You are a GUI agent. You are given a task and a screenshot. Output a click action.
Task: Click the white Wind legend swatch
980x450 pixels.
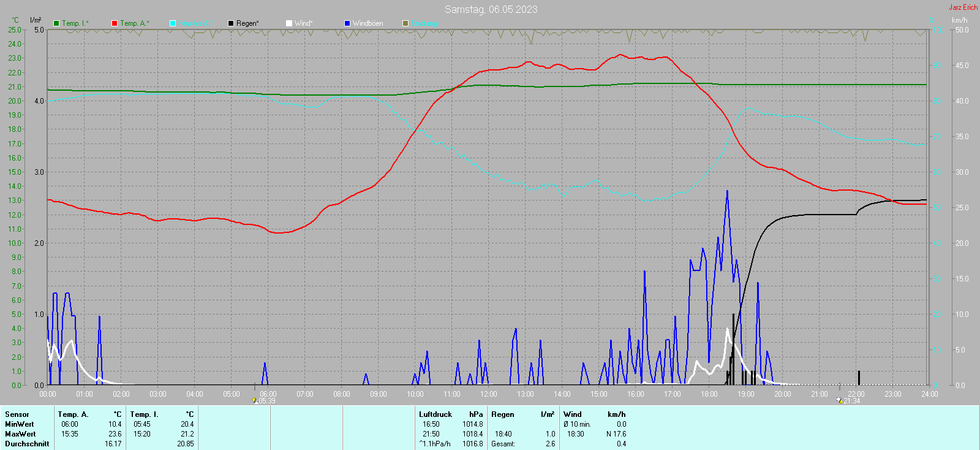[289, 23]
